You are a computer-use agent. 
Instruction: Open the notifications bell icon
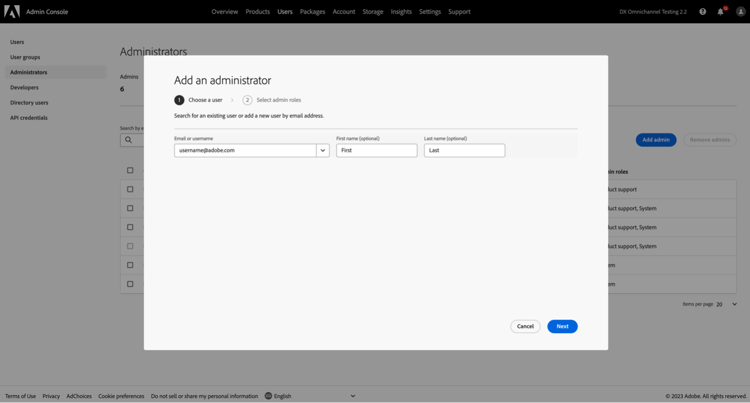coord(720,11)
